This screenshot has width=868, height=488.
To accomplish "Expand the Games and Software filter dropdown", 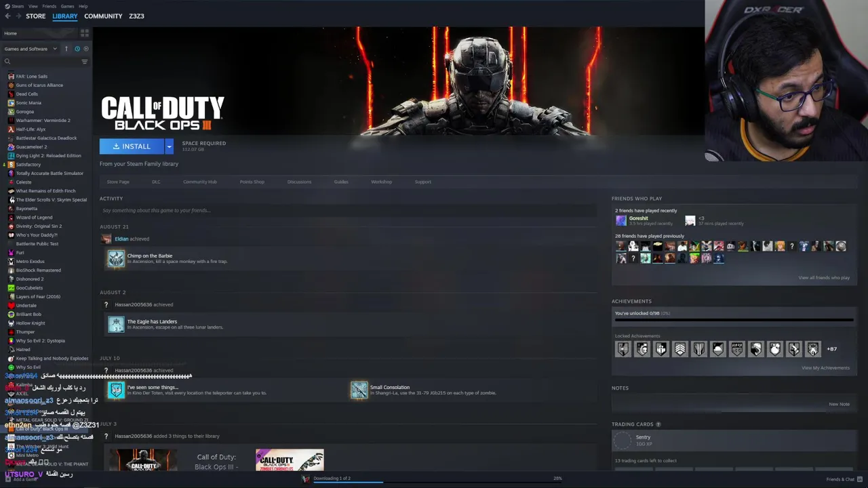I will coord(31,49).
